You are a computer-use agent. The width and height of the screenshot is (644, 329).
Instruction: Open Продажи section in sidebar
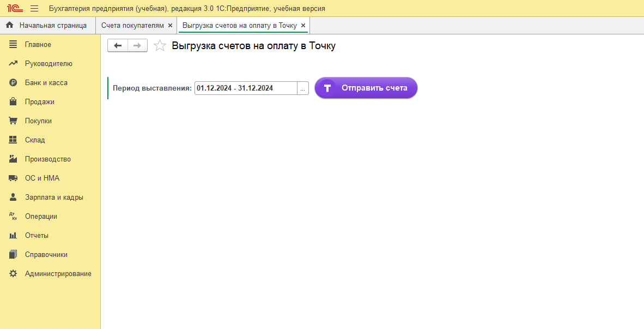point(39,101)
